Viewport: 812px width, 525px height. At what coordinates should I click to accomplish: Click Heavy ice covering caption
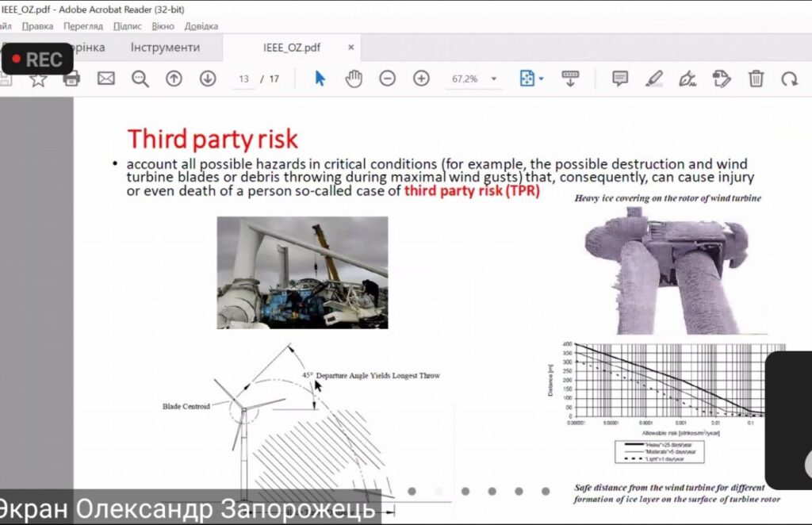tap(668, 198)
